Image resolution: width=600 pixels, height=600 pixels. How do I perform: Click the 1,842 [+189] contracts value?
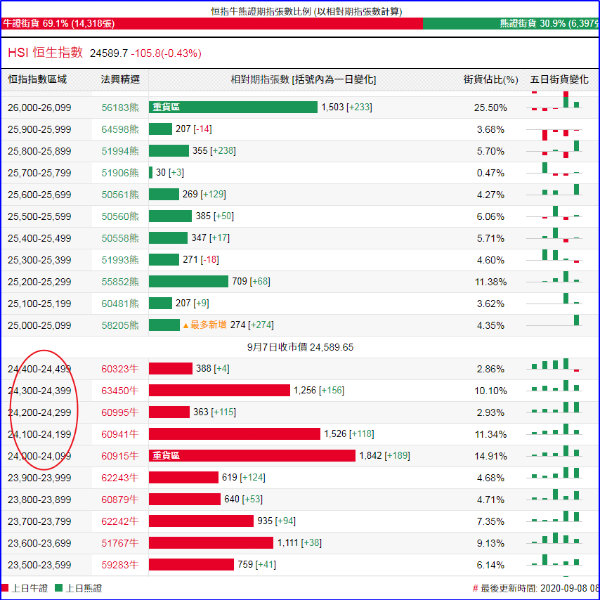tap(385, 455)
